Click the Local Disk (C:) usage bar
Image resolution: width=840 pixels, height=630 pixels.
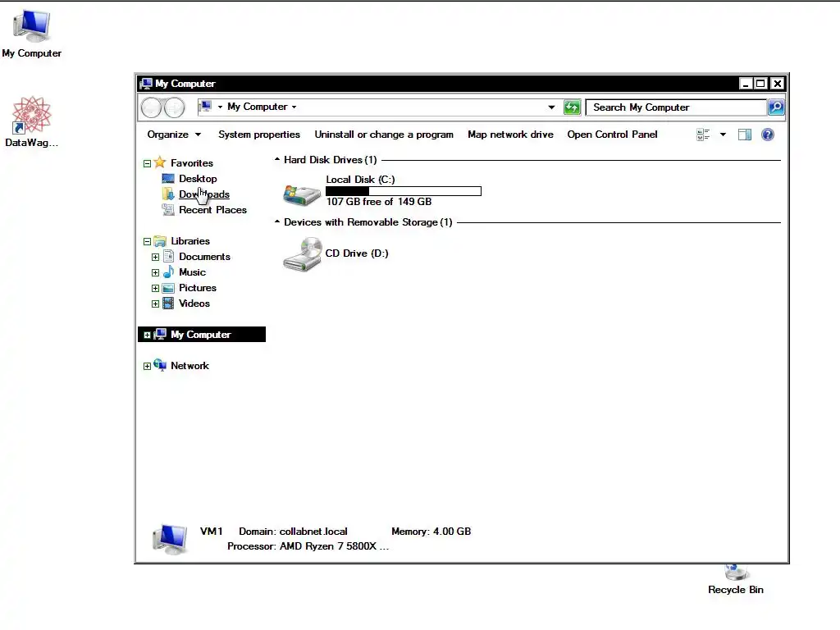pyautogui.click(x=404, y=191)
